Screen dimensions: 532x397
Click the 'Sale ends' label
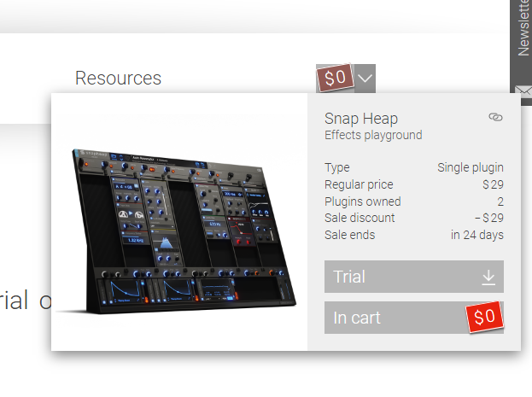click(x=349, y=235)
